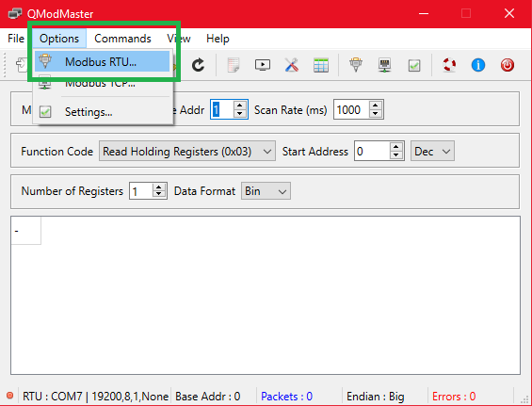Click the Endian : Big status text
This screenshot has height=406, width=532.
[376, 397]
